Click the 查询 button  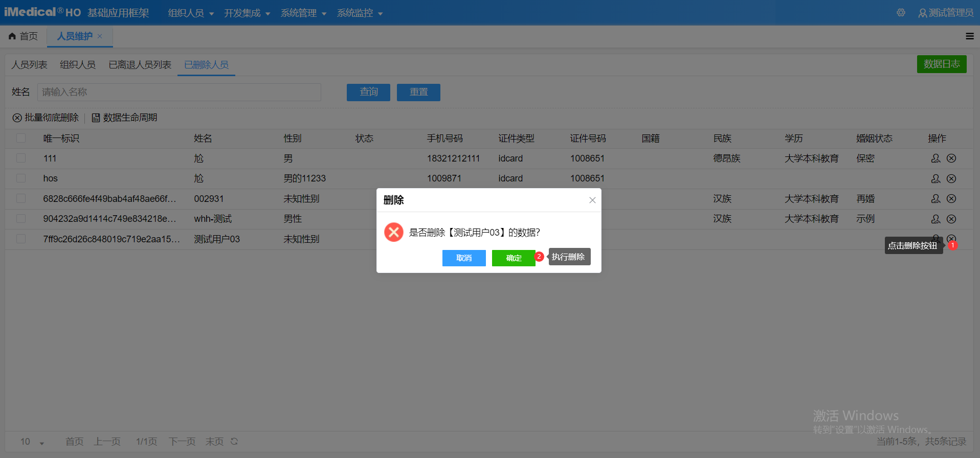(x=368, y=92)
